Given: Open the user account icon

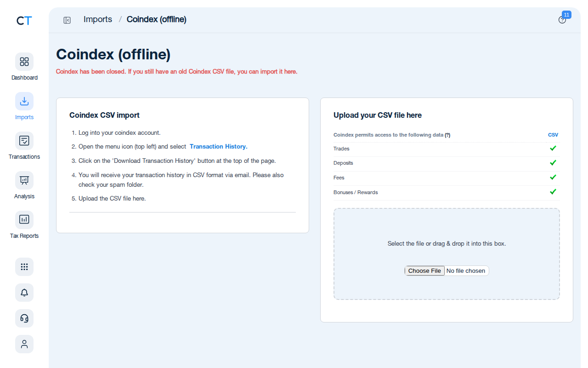Looking at the screenshot, I should (x=24, y=344).
